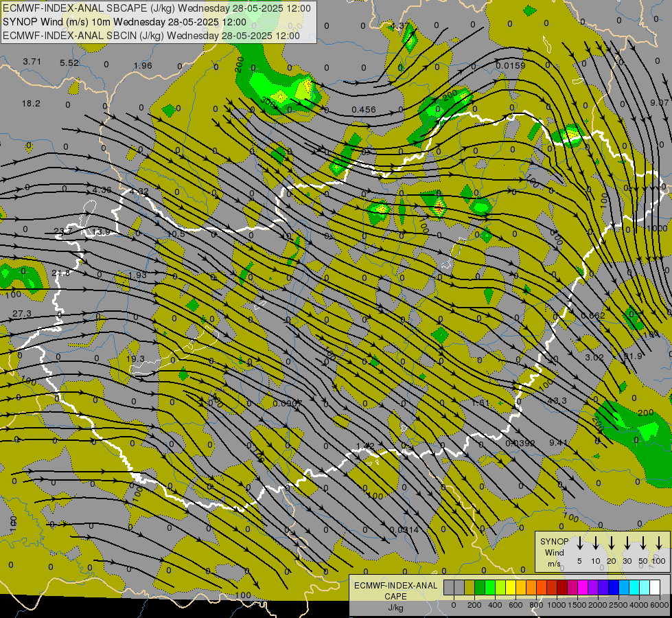Click the 3.02 value on the map
The height and width of the screenshot is (618, 672).
594,357
